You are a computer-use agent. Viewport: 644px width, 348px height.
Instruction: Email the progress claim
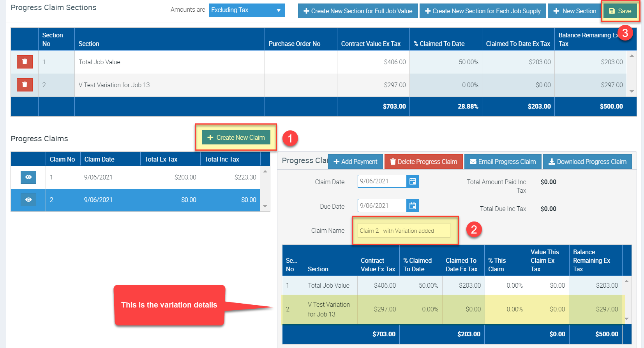point(503,162)
